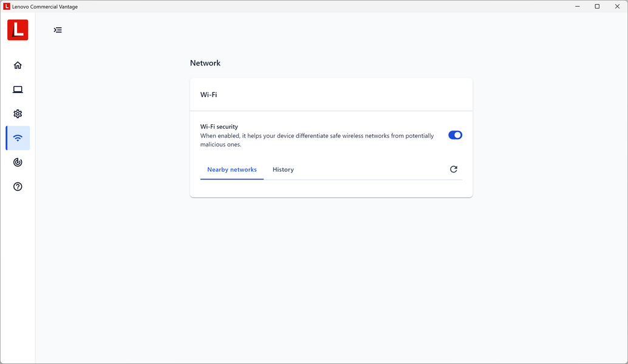The width and height of the screenshot is (628, 364).
Task: Go to the Home page icon
Action: tap(18, 66)
